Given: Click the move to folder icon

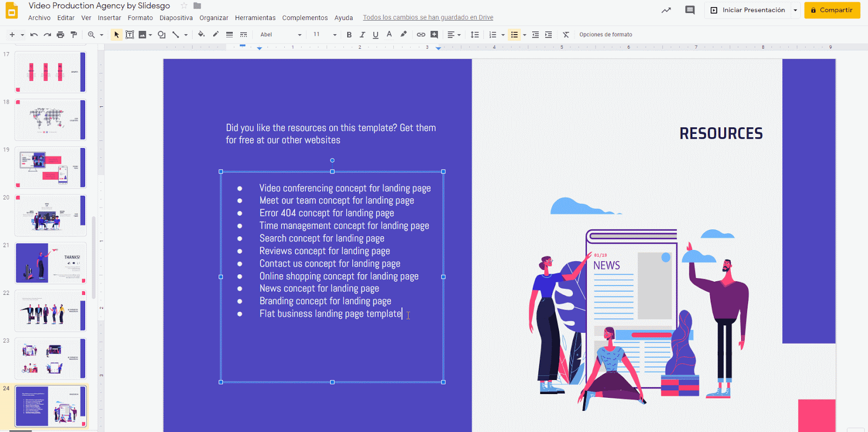Looking at the screenshot, I should 197,5.
